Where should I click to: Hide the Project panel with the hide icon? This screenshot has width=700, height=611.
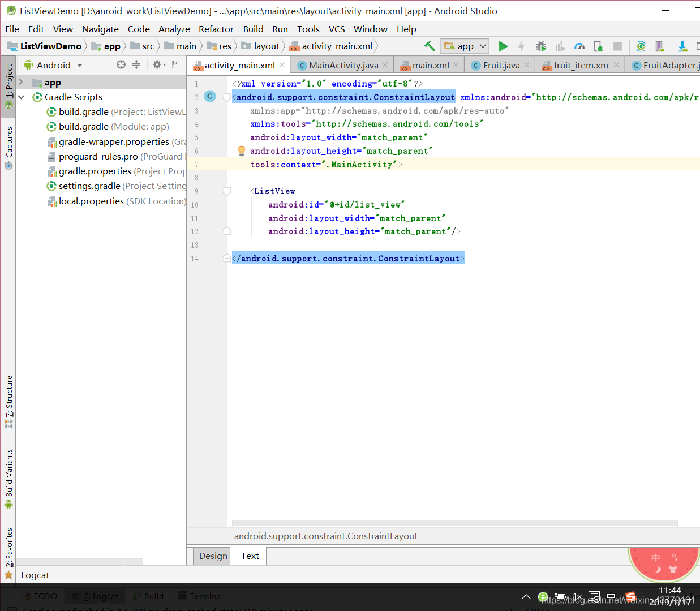point(177,65)
